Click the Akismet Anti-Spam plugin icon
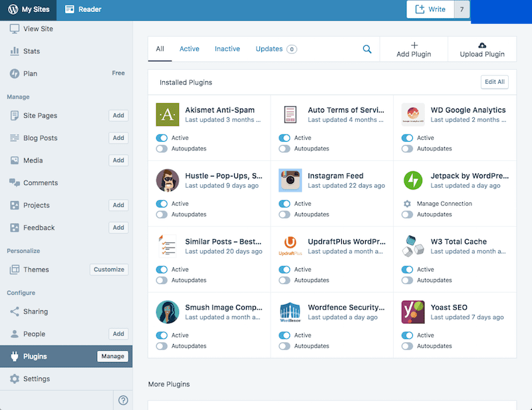Screen dimensions: 532x410 click(168, 115)
